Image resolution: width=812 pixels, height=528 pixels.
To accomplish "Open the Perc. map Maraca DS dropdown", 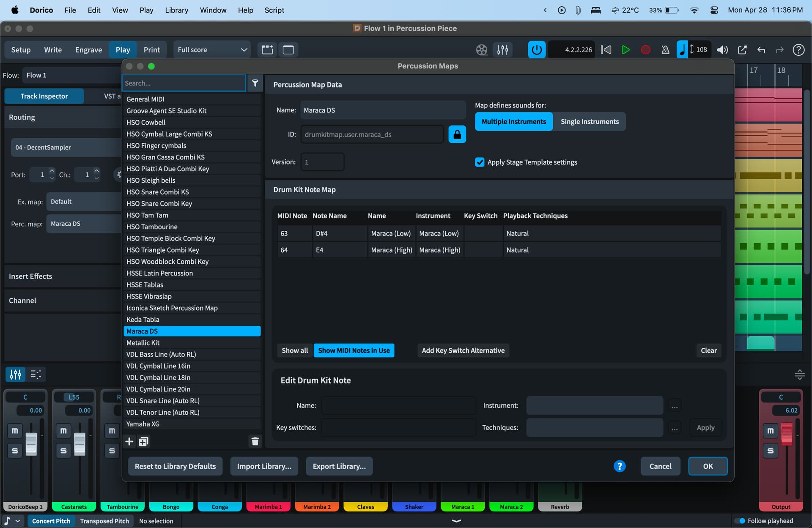I will (x=84, y=224).
